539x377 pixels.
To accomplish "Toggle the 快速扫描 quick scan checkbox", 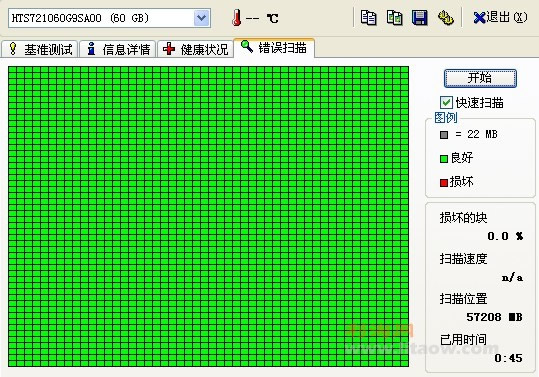I will 446,102.
